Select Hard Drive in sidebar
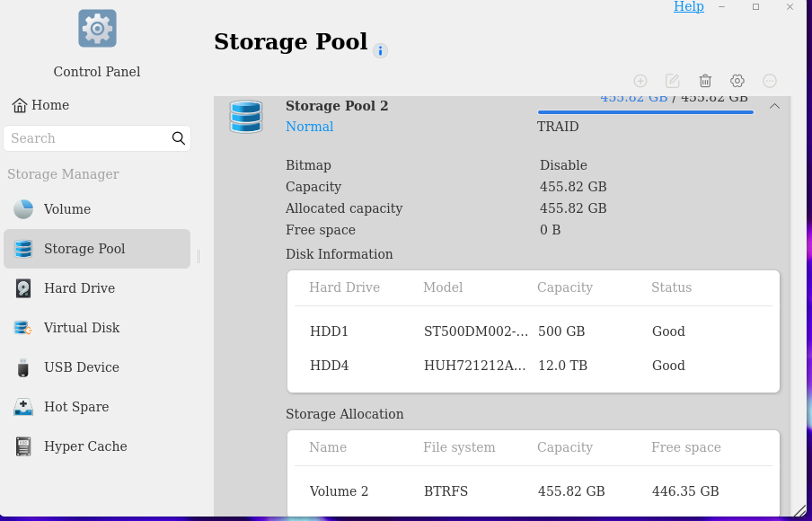The image size is (812, 521). (x=97, y=288)
